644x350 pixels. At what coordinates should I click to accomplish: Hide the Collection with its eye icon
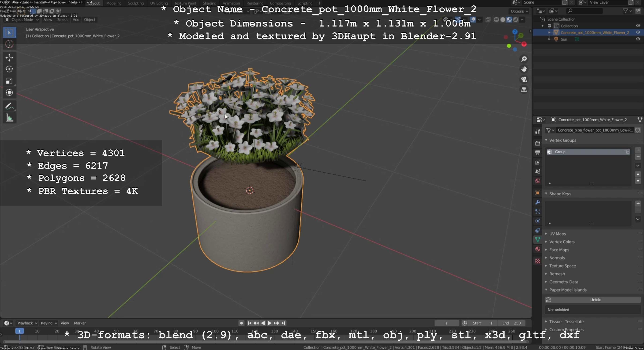point(638,26)
